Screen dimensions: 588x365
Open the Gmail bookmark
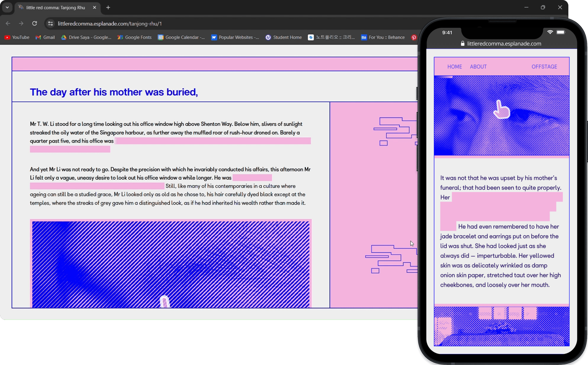(x=45, y=37)
